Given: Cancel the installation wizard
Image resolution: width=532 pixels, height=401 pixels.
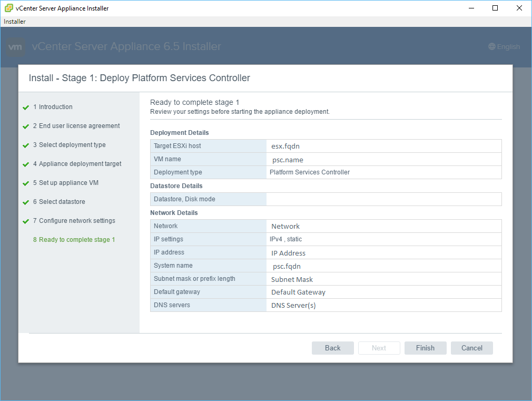Looking at the screenshot, I should click(471, 348).
